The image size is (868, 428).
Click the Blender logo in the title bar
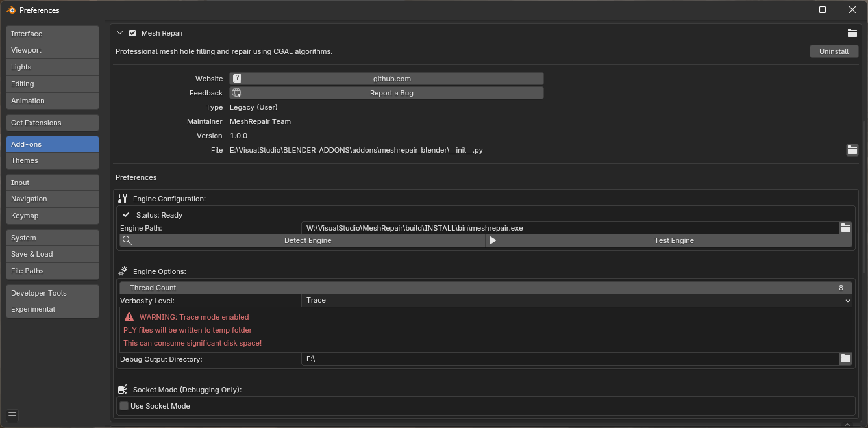(x=9, y=10)
